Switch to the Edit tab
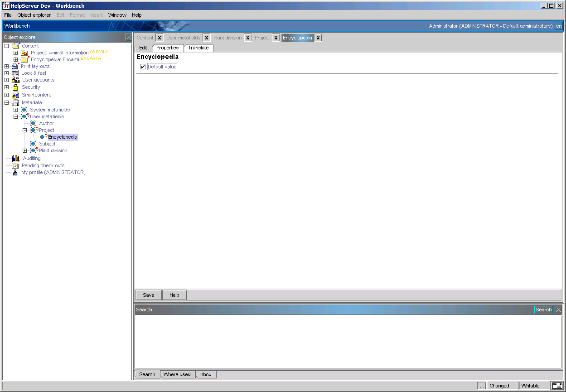 tap(143, 48)
